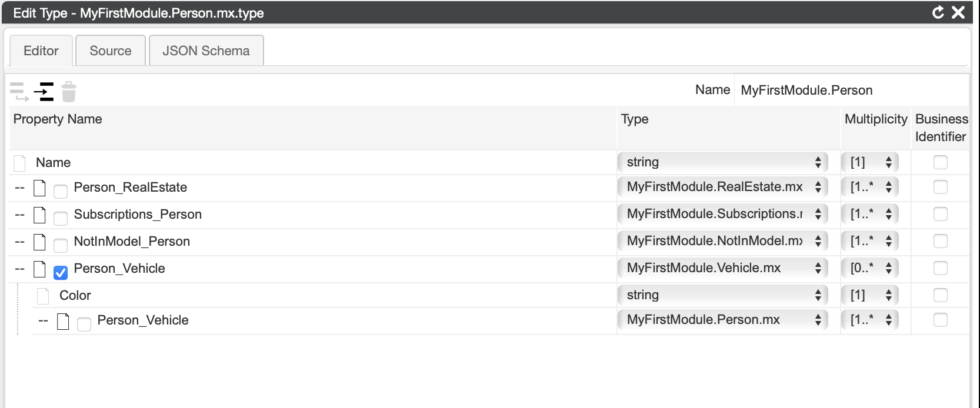
Task: Open type dropdown for Color property
Action: 722,295
